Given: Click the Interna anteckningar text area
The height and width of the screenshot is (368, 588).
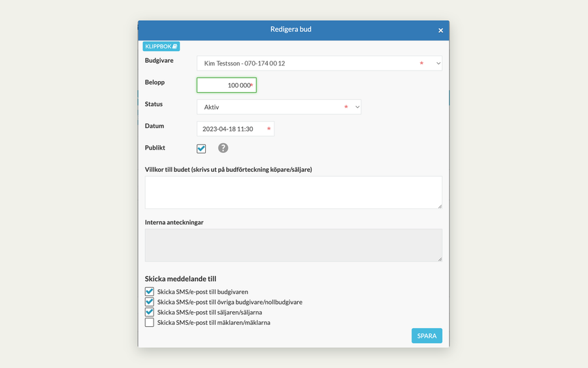Looking at the screenshot, I should [293, 245].
